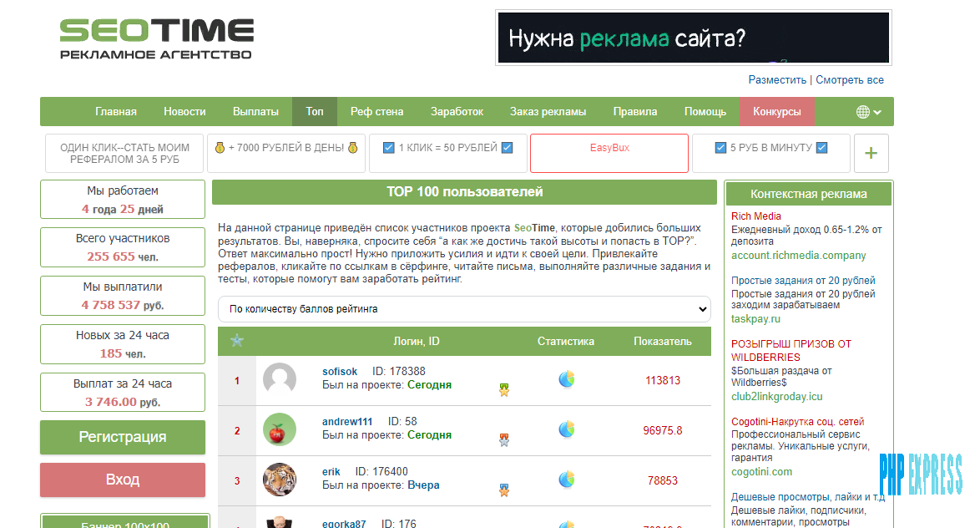
Task: Click the Статистика column header
Action: point(566,342)
